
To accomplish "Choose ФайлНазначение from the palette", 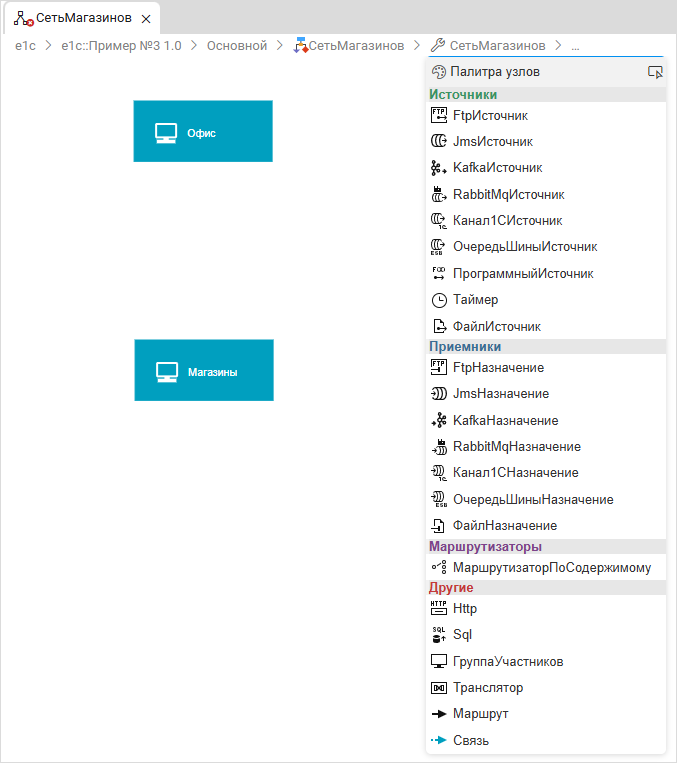I will pos(504,526).
